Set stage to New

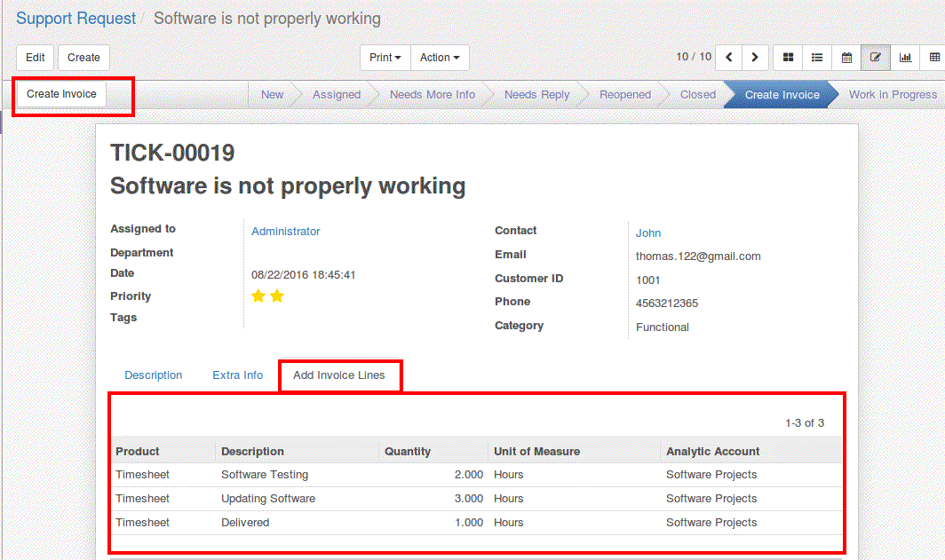pyautogui.click(x=272, y=95)
